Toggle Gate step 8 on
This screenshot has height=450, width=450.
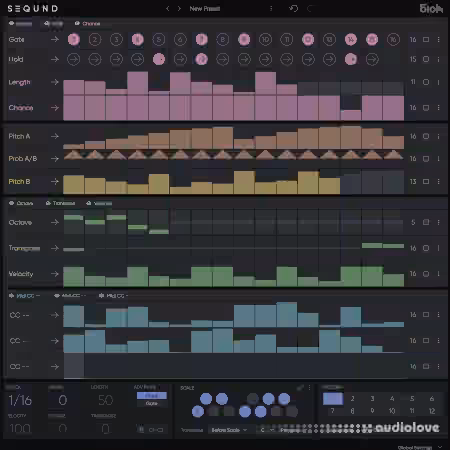(223, 40)
